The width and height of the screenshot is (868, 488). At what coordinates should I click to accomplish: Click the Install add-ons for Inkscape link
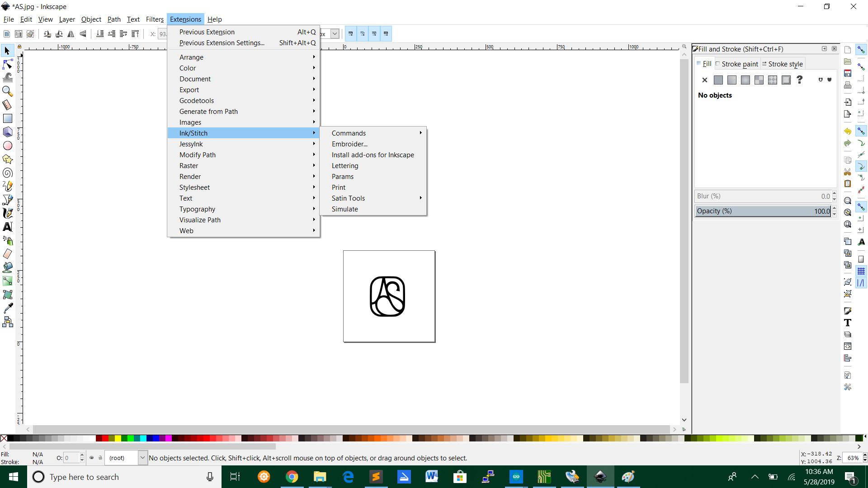[x=373, y=155]
